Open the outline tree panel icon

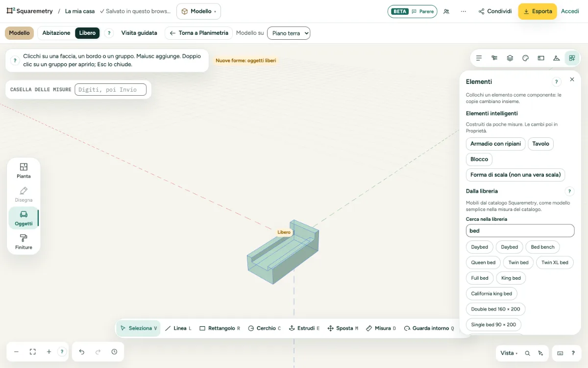coord(494,58)
